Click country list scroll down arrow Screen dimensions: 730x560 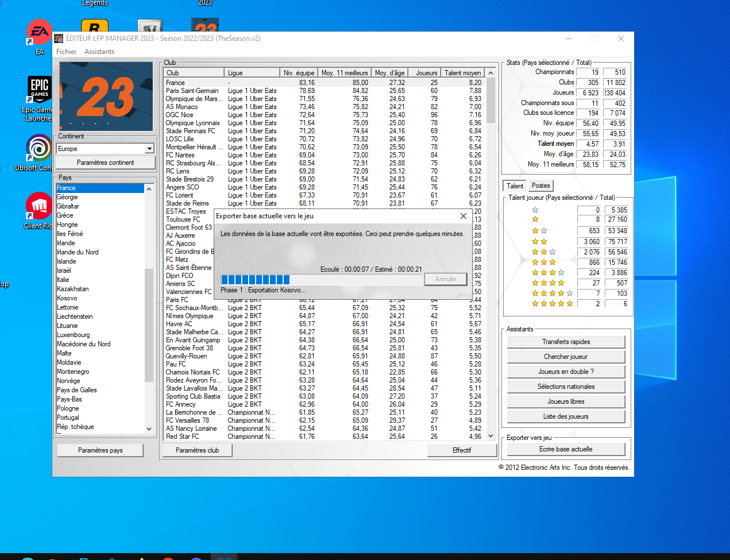coord(149,428)
